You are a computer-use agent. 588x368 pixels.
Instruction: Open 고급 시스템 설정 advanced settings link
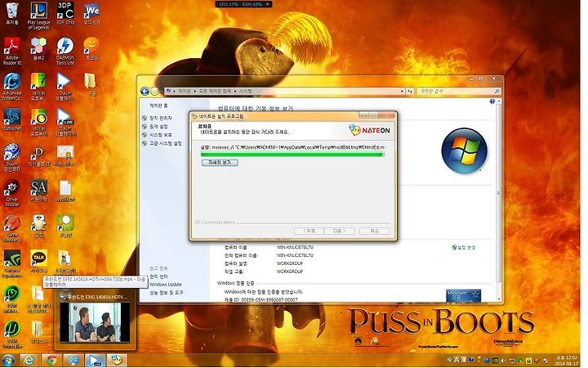click(165, 143)
